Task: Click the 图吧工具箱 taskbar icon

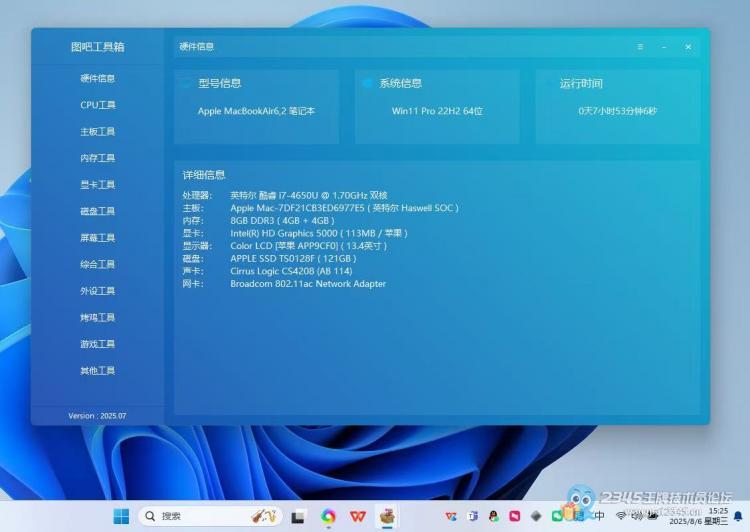Action: [387, 516]
